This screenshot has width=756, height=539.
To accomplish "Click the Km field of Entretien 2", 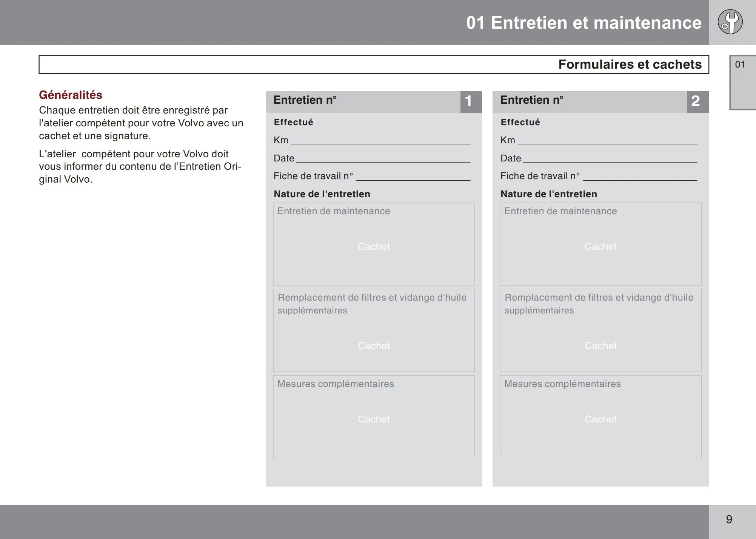I will [x=607, y=140].
